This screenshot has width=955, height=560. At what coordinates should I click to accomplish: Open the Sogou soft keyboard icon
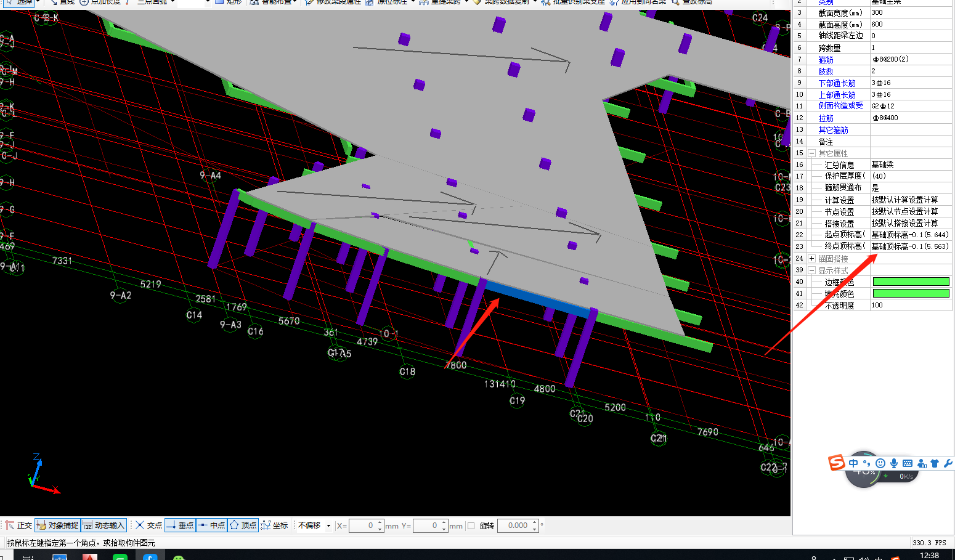(x=908, y=463)
